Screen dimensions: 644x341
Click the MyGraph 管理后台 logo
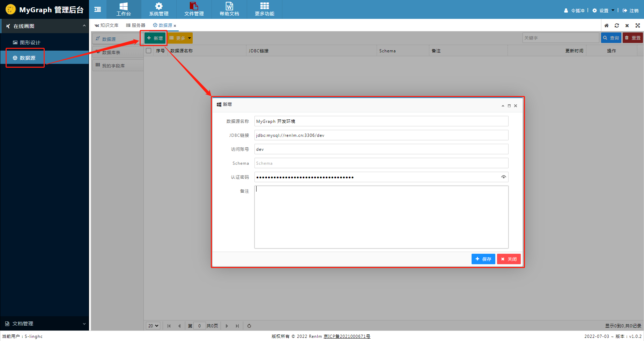(x=45, y=9)
